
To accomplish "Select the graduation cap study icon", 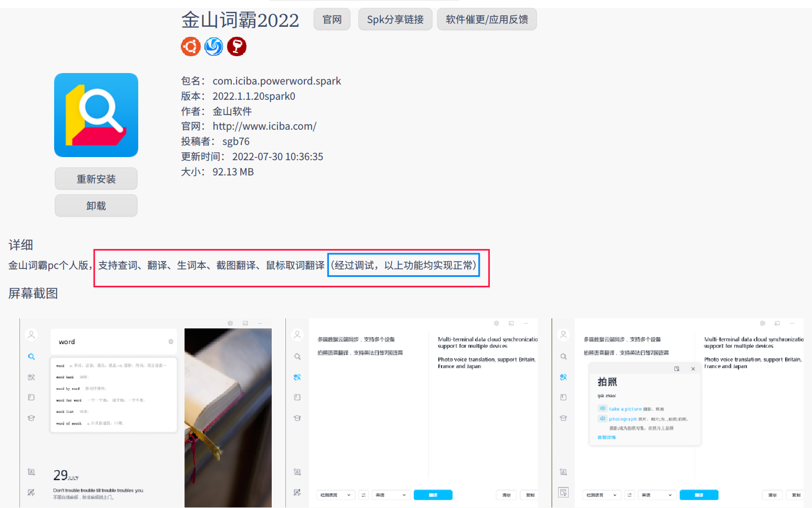I will pyautogui.click(x=31, y=418).
